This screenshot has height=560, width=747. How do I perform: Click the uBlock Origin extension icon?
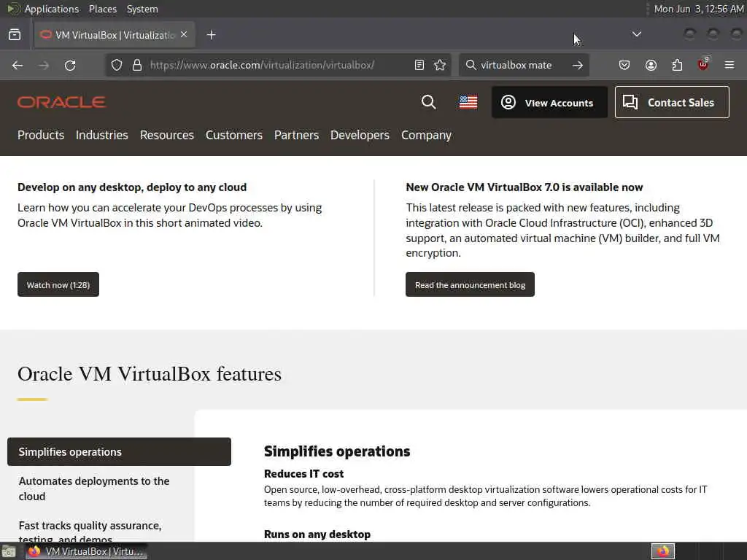[703, 64]
